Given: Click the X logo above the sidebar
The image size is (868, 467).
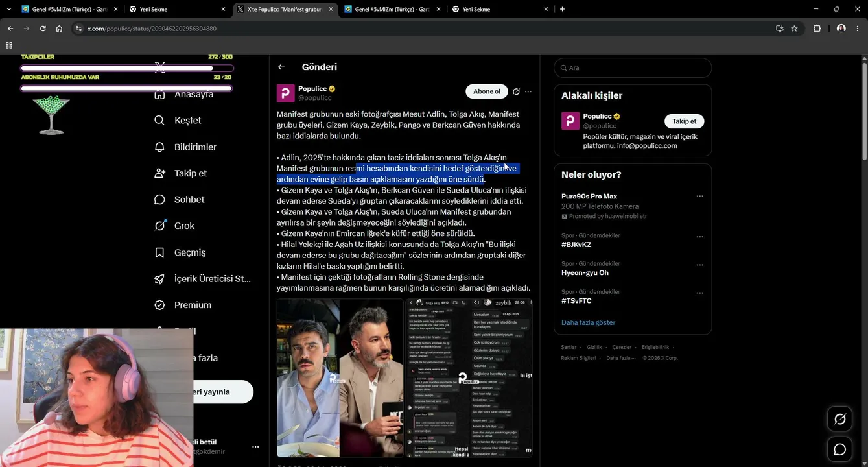Looking at the screenshot, I should tap(160, 67).
